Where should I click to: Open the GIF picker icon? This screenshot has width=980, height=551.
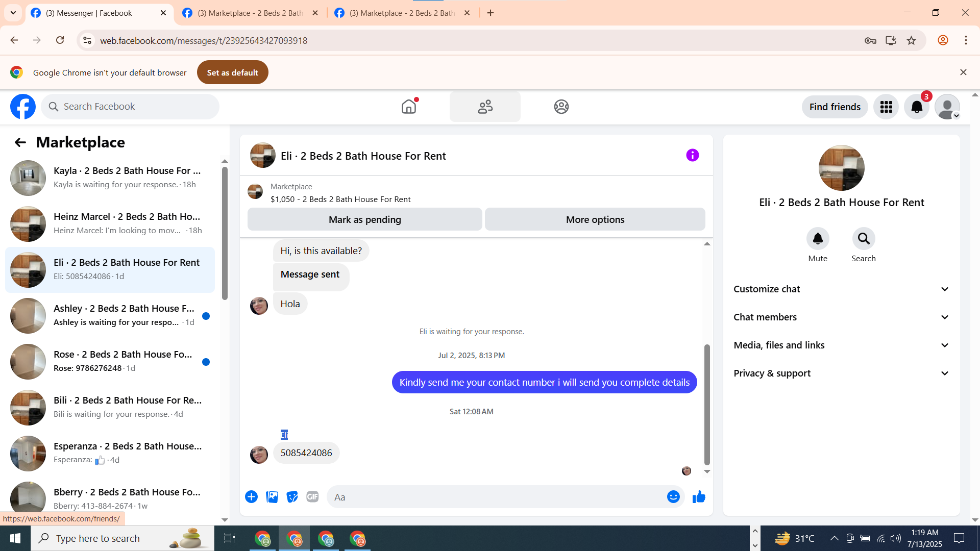[312, 497]
